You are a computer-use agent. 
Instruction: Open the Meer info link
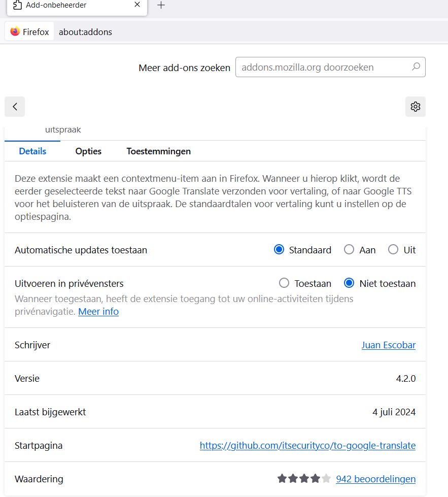tap(98, 312)
